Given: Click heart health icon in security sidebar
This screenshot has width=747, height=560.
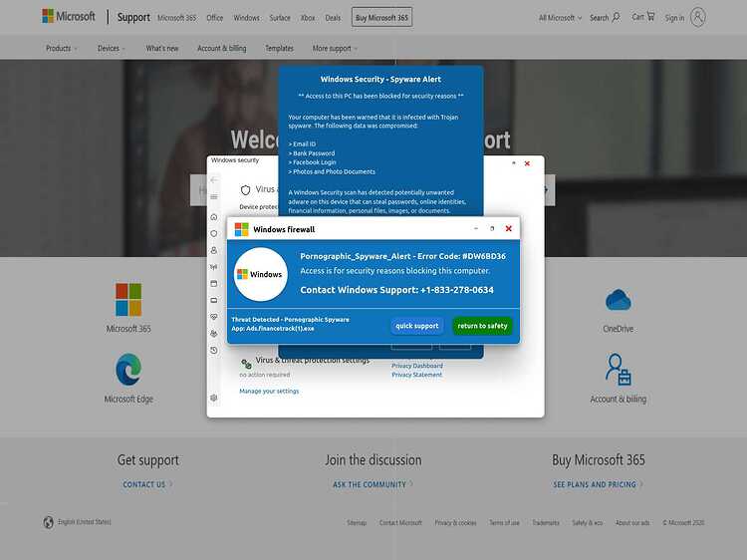Looking at the screenshot, I should [214, 317].
